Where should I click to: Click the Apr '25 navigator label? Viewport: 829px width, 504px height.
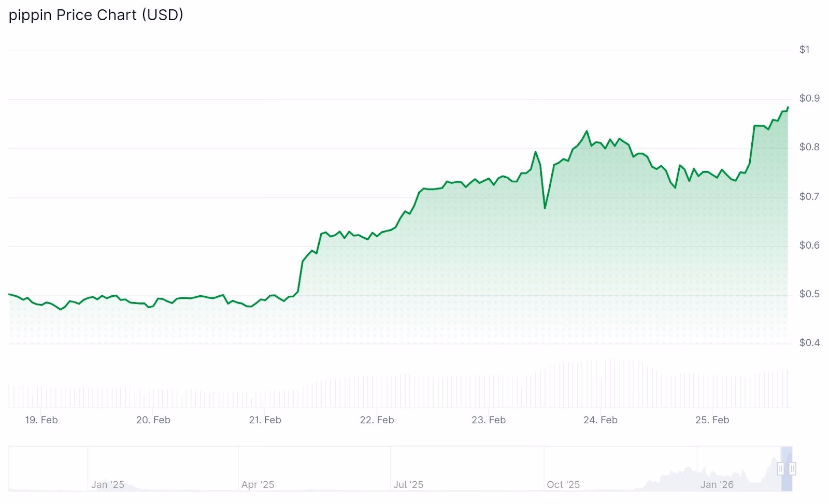pyautogui.click(x=258, y=484)
